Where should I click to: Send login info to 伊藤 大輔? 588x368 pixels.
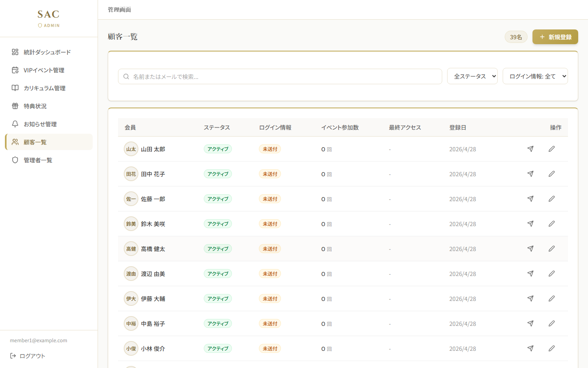pyautogui.click(x=530, y=298)
